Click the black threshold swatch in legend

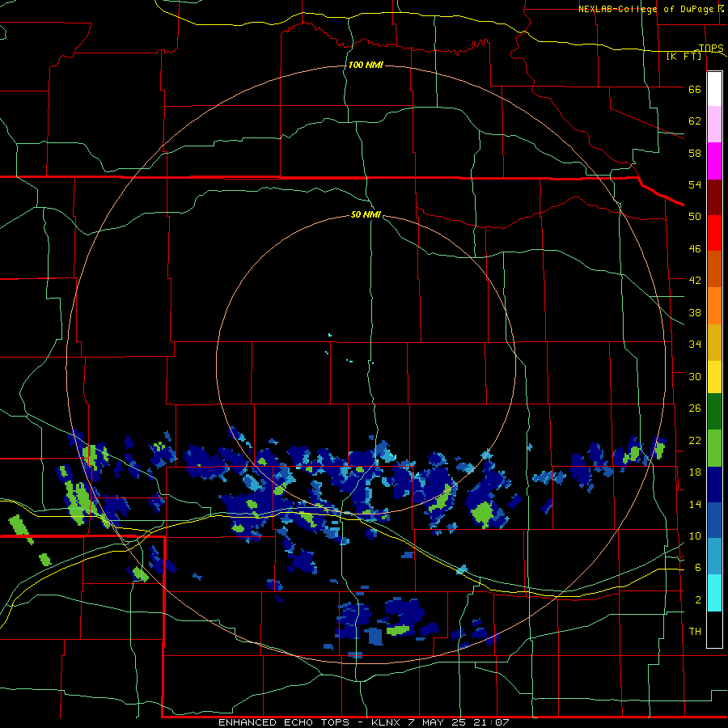(x=714, y=629)
